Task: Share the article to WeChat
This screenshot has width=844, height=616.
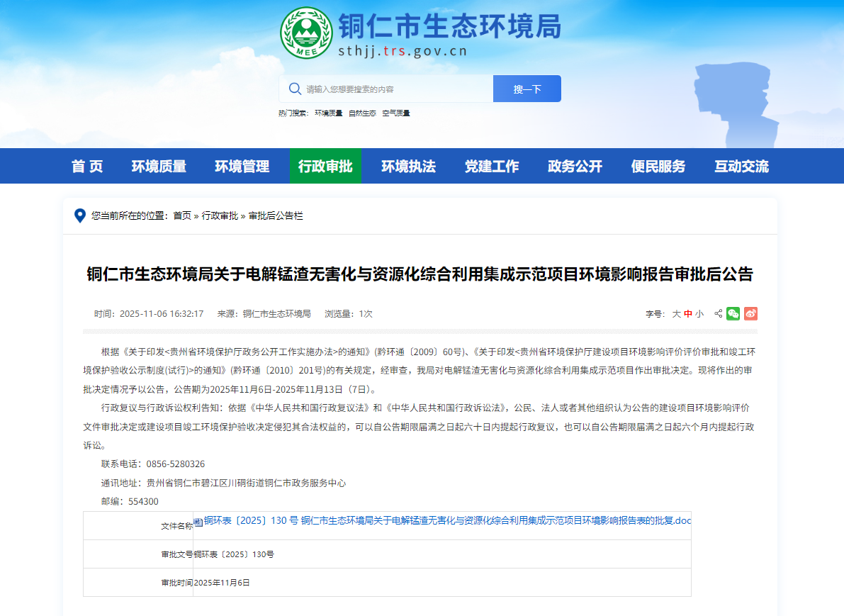Action: pos(733,313)
